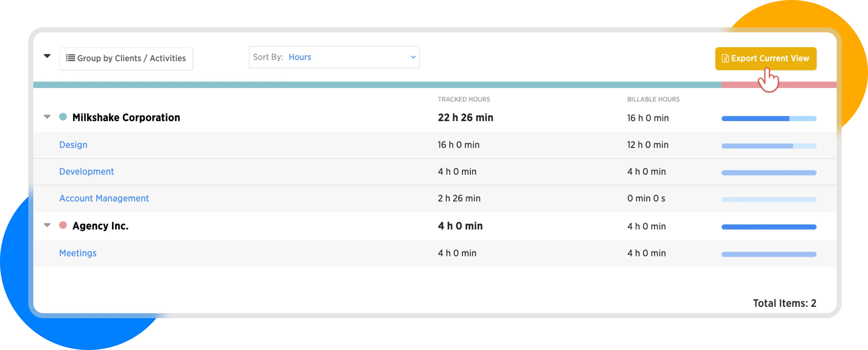868x350 pixels.
Task: Collapse all groups with top-left arrow
Action: (x=47, y=56)
